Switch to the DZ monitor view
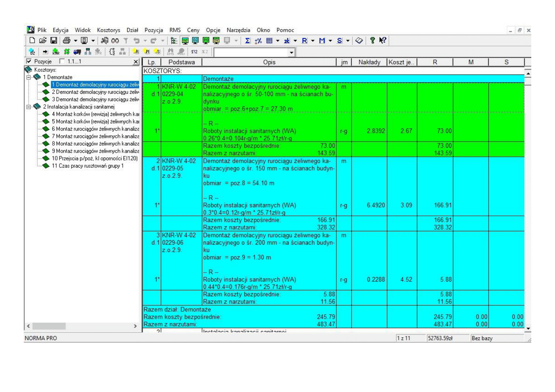 195,41
